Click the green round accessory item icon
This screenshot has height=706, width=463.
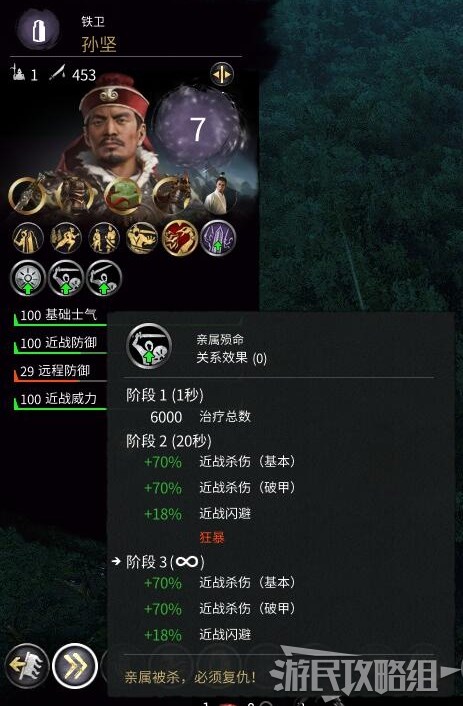click(123, 196)
